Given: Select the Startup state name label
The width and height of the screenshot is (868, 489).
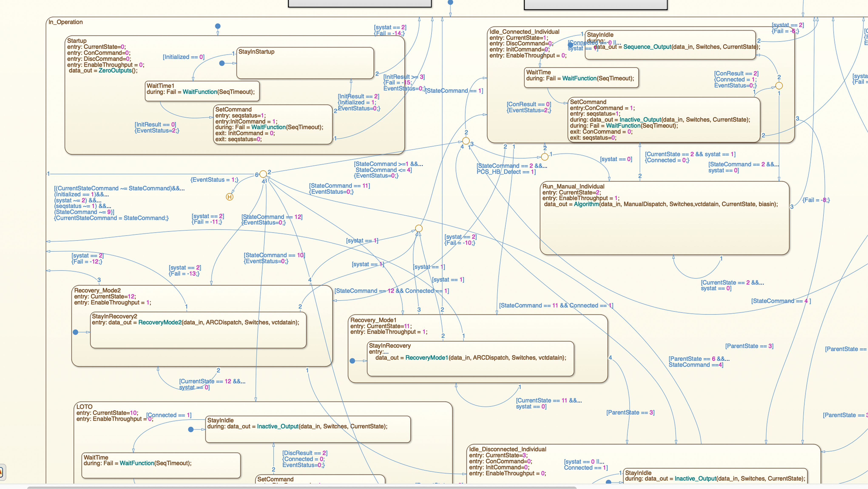Looking at the screenshot, I should 77,41.
